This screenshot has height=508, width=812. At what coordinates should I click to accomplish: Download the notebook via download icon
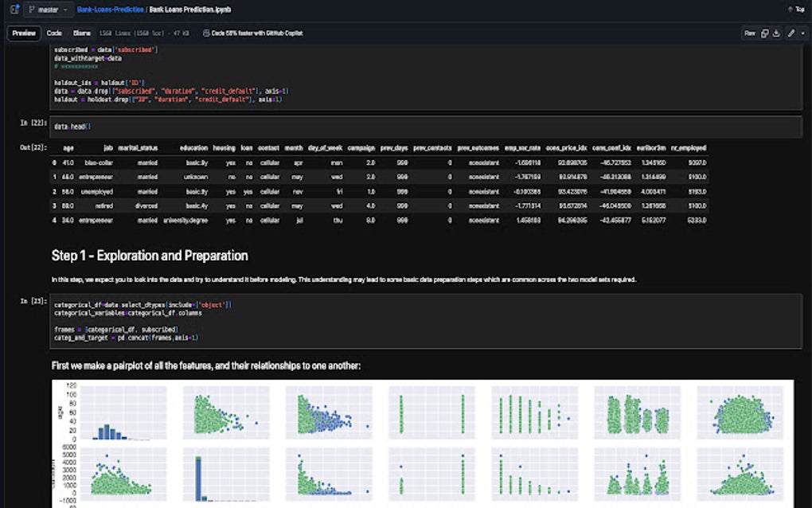pos(777,33)
